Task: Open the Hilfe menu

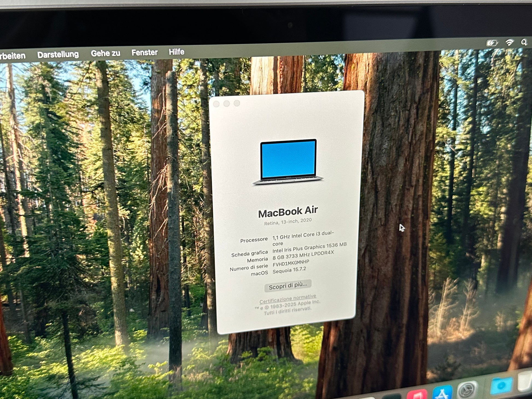Action: [x=176, y=52]
